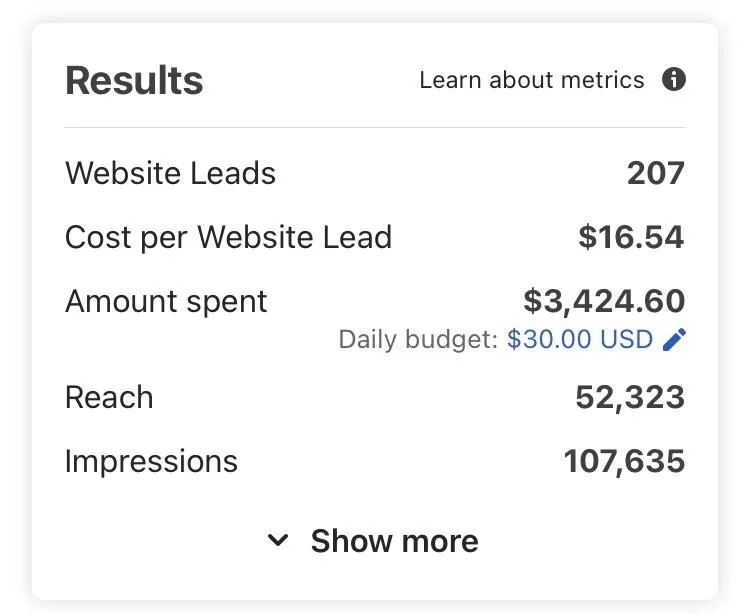This screenshot has width=750, height=613.
Task: Click the $30.00 USD daily budget link
Action: 580,339
